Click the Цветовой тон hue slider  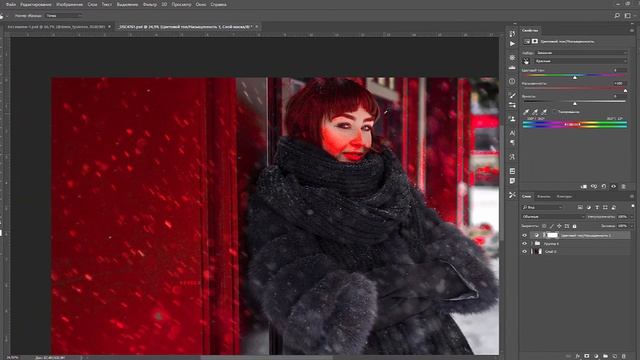pyautogui.click(x=574, y=76)
